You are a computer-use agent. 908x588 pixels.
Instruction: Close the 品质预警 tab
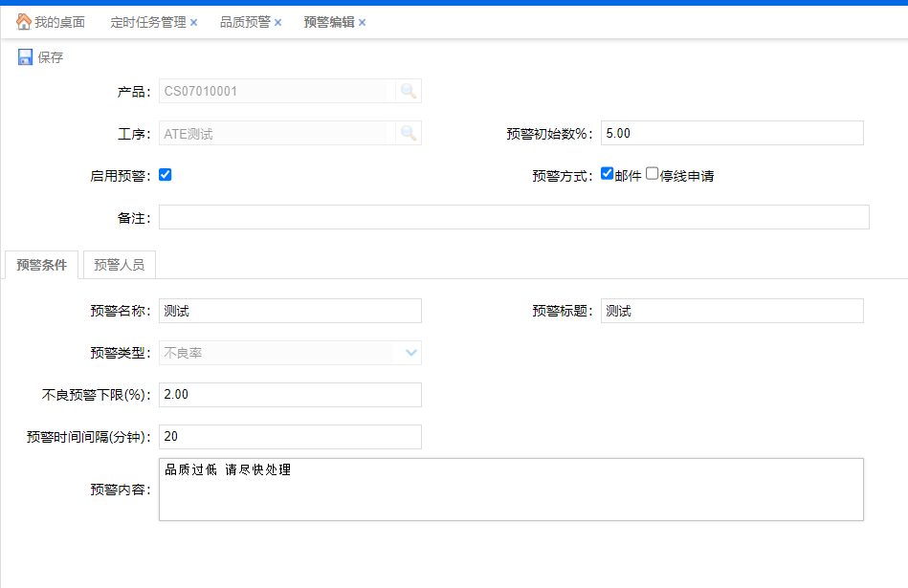[278, 22]
